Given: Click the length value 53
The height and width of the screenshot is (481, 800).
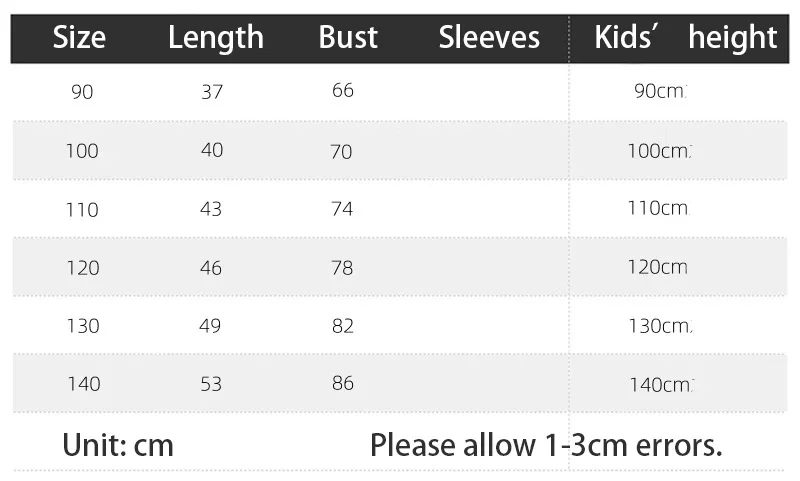Looking at the screenshot, I should [211, 384].
